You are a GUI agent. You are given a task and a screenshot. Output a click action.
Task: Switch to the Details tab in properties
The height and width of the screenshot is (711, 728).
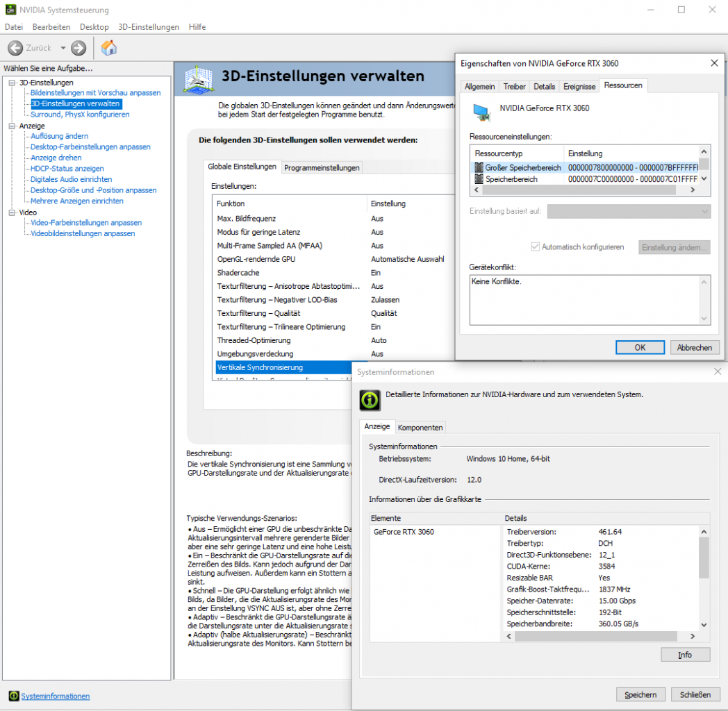544,86
